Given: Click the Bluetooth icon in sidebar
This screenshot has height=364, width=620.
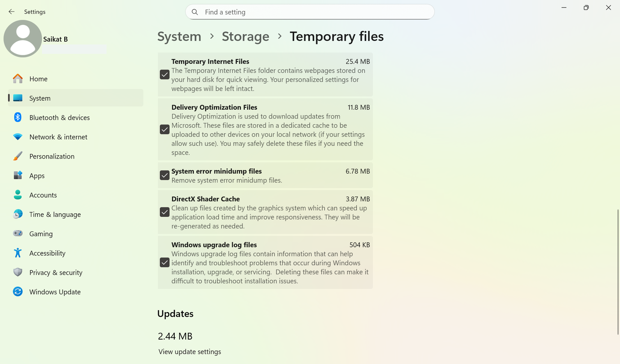Looking at the screenshot, I should tap(18, 117).
